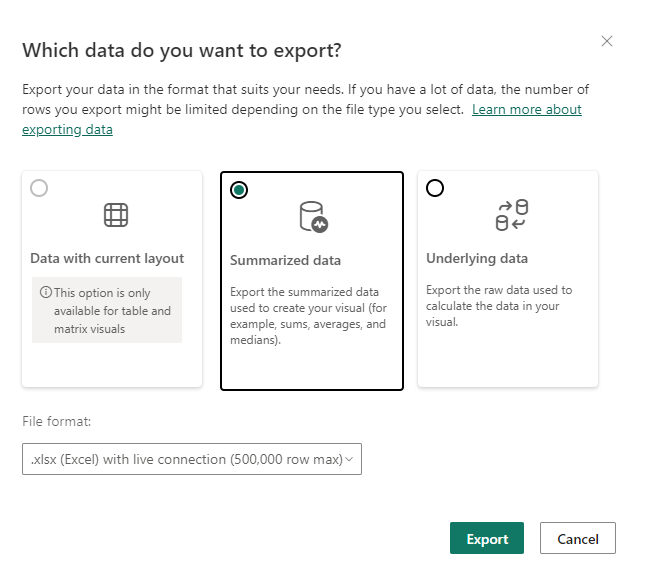Click the Underlying data transfer icon
Viewport: 648px width, 574px height.
(511, 215)
